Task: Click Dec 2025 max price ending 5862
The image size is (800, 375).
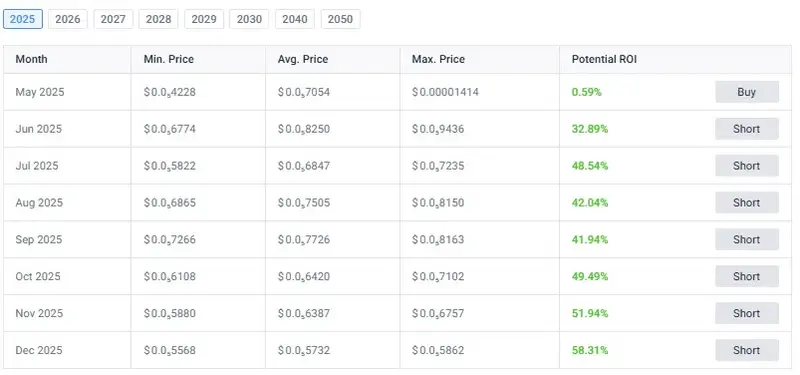Action: (438, 350)
